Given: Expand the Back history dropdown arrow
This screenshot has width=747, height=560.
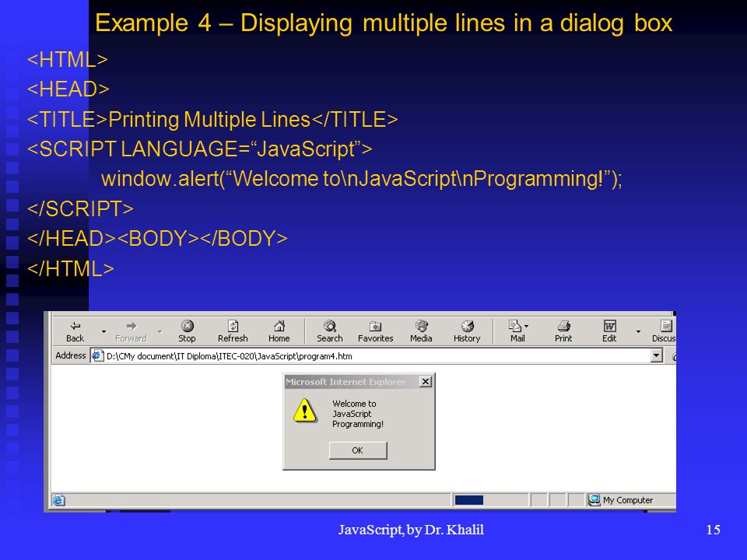Looking at the screenshot, I should point(103,331).
